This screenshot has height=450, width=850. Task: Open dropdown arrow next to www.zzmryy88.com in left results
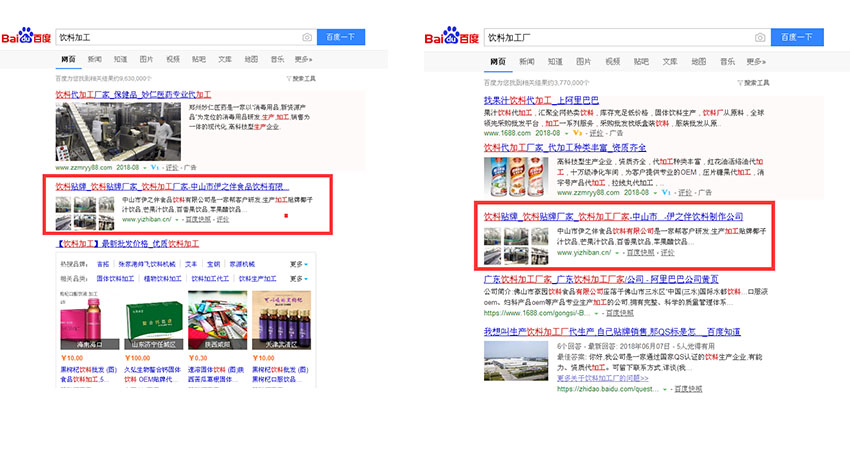pyautogui.click(x=145, y=168)
